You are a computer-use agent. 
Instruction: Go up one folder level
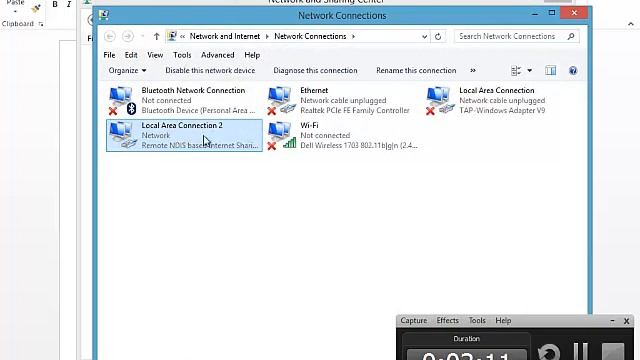point(156,36)
